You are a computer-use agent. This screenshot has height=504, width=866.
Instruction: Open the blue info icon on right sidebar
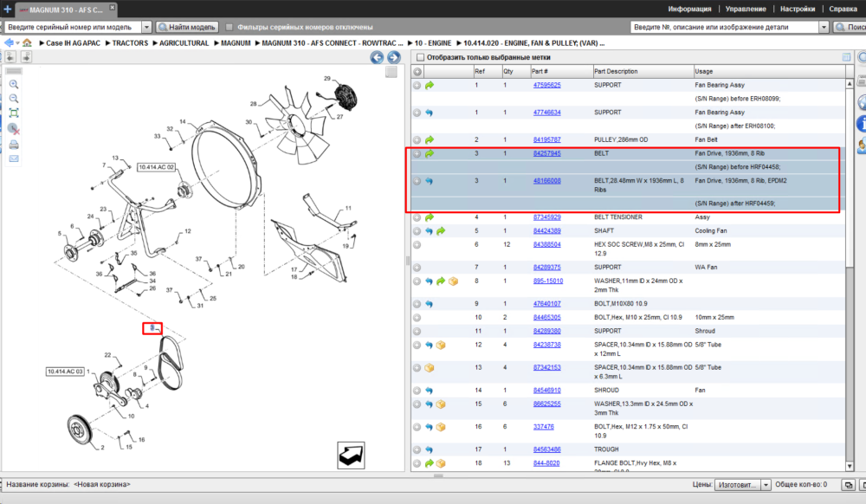(x=861, y=123)
